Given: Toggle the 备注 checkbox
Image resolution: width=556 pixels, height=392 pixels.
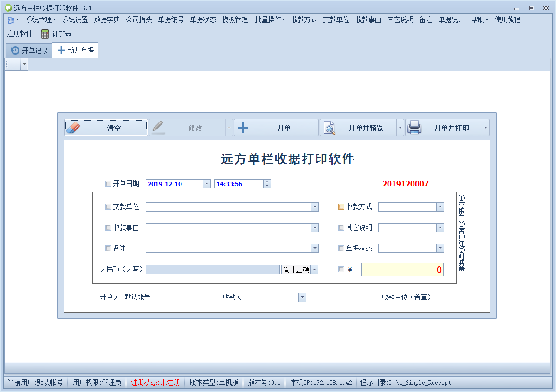Looking at the screenshot, I should coord(108,249).
